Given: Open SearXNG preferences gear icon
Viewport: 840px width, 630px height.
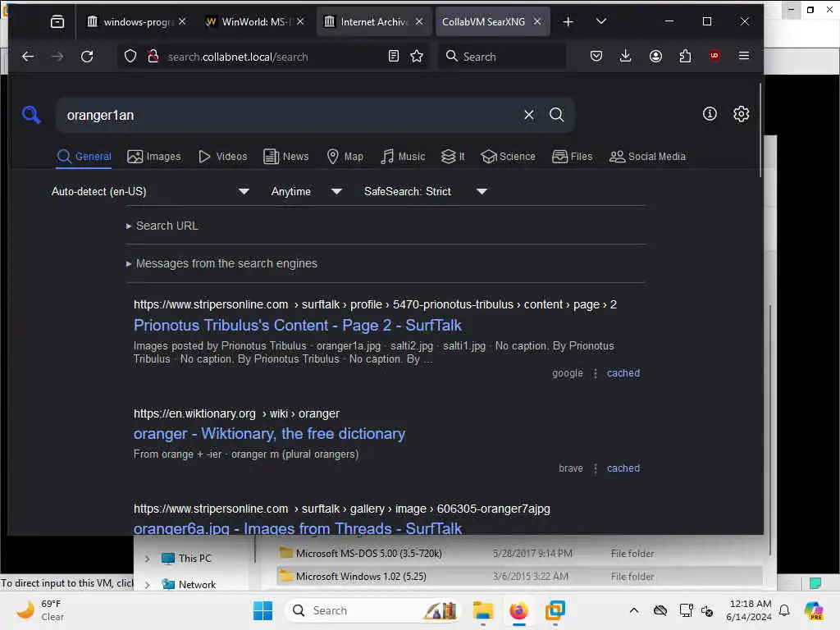Looking at the screenshot, I should (x=741, y=113).
